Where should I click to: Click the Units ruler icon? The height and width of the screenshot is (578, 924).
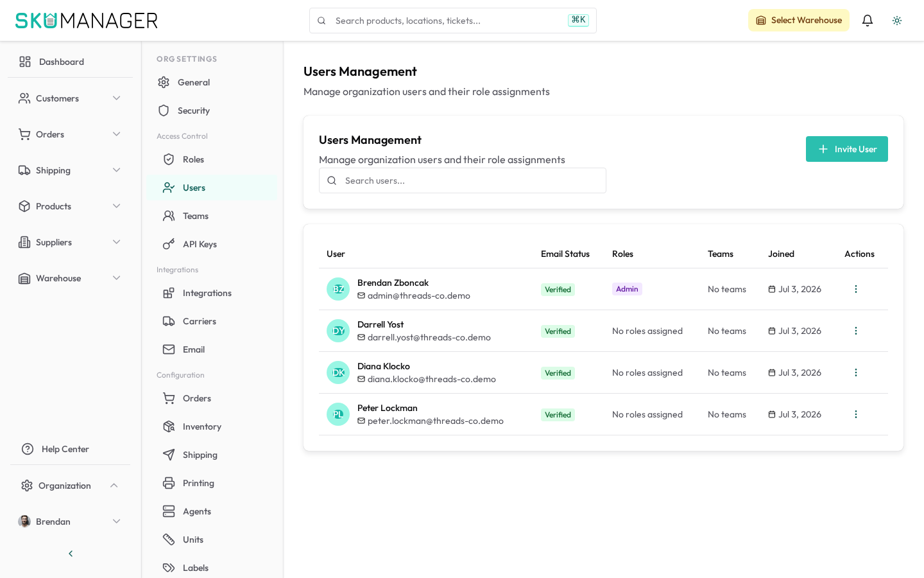pos(169,539)
